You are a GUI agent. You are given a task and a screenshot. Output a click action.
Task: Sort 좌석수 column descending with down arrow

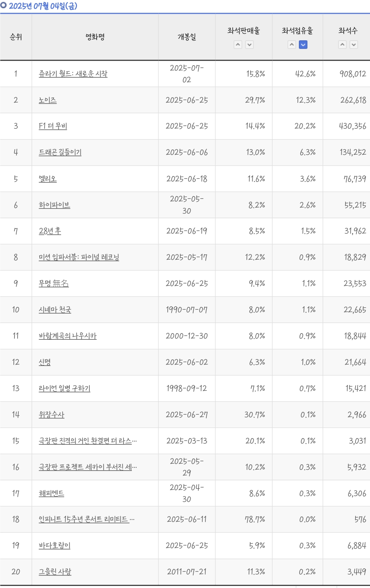354,45
